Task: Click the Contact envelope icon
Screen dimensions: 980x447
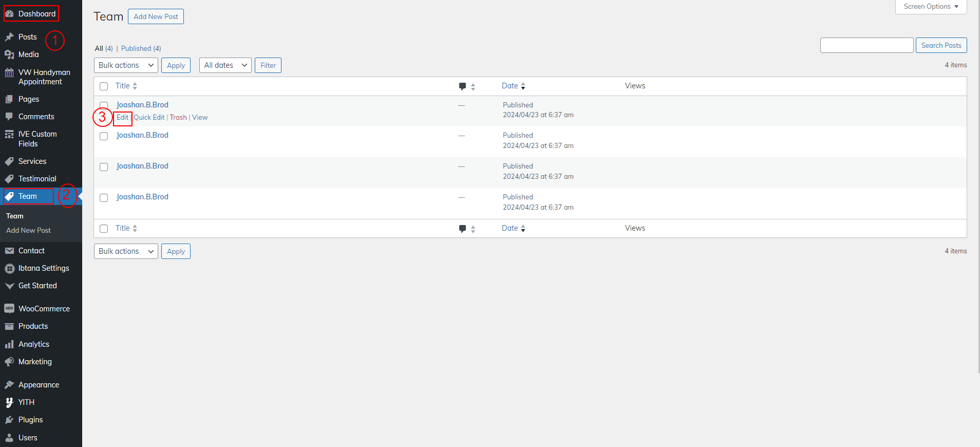Action: click(9, 251)
